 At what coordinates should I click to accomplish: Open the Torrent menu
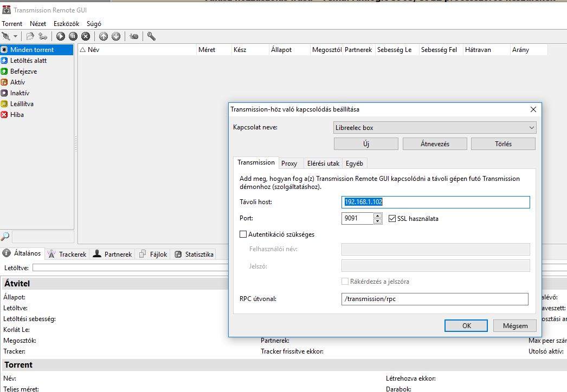tap(12, 23)
